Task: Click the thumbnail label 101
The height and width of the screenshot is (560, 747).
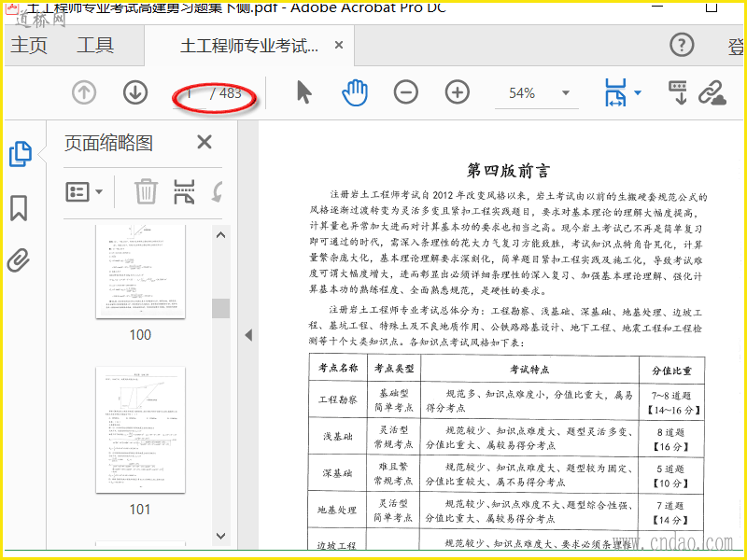Action: 140,510
